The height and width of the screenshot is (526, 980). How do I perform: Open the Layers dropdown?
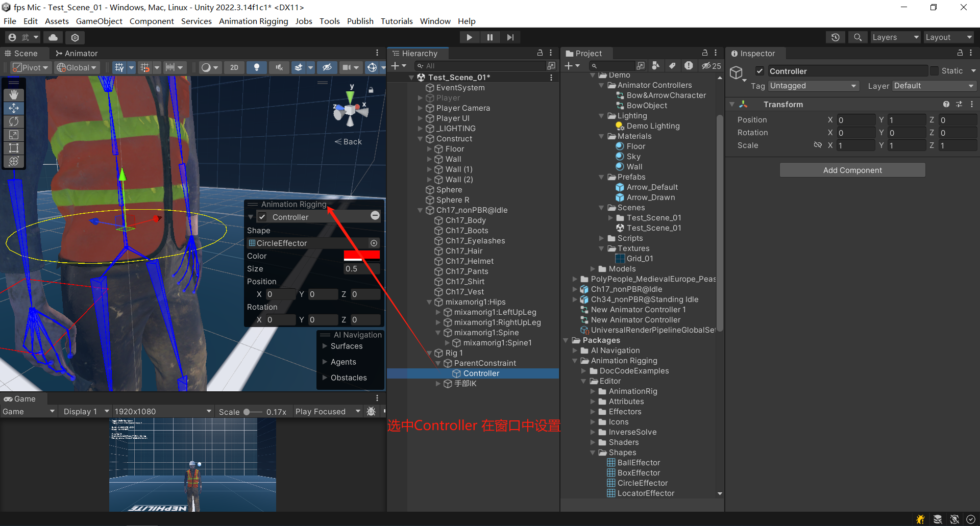click(896, 37)
